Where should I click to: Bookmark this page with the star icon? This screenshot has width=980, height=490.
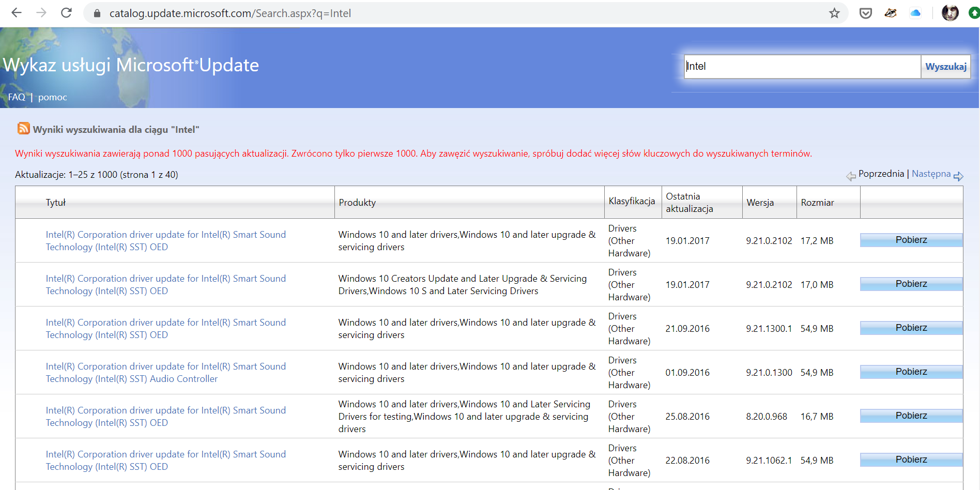(x=834, y=13)
